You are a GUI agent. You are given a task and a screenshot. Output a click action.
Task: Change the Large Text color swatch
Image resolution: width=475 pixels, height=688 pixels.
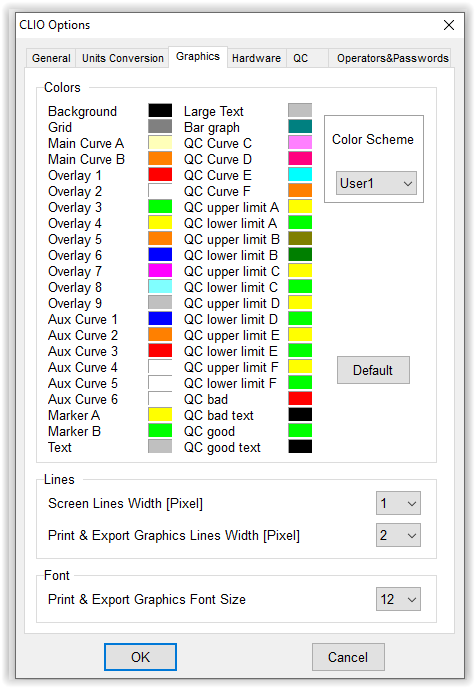300,111
